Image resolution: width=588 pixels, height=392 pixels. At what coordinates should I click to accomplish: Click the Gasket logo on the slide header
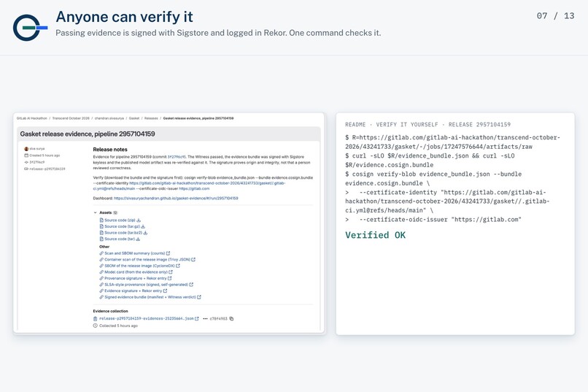[x=30, y=28]
